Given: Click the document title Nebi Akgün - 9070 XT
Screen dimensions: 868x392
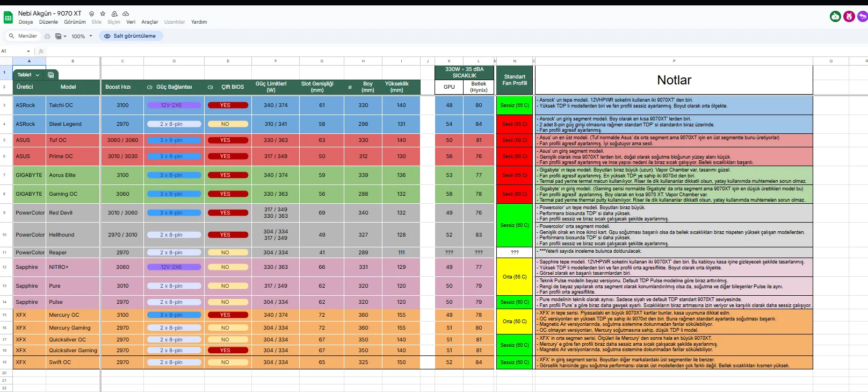Looking at the screenshot, I should click(49, 13).
